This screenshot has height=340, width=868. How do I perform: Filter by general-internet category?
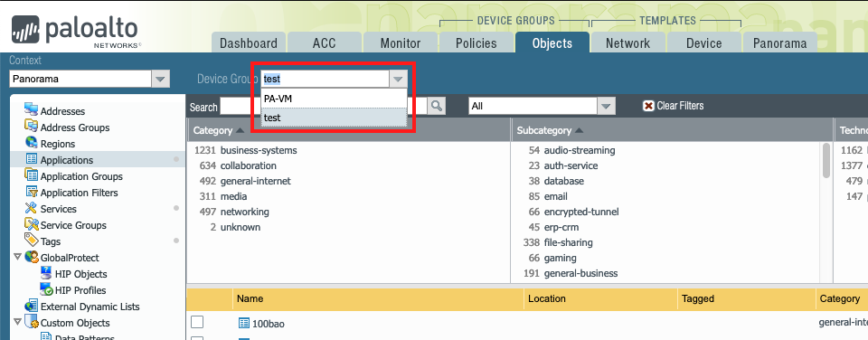click(x=255, y=181)
